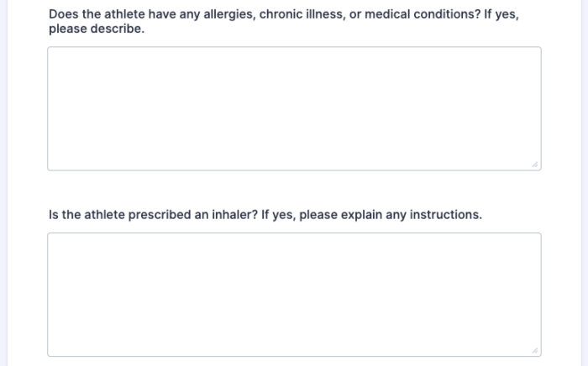Click the bottom-right corner grip of first textarea

click(535, 165)
